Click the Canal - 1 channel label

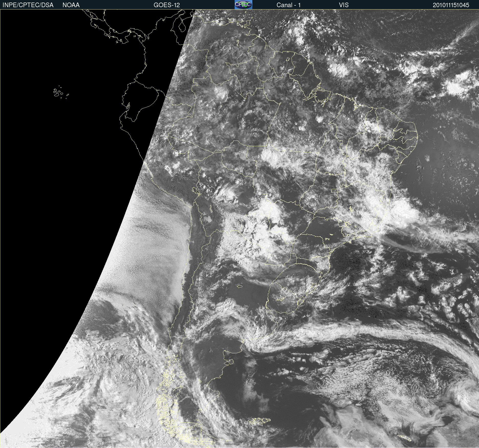[289, 5]
